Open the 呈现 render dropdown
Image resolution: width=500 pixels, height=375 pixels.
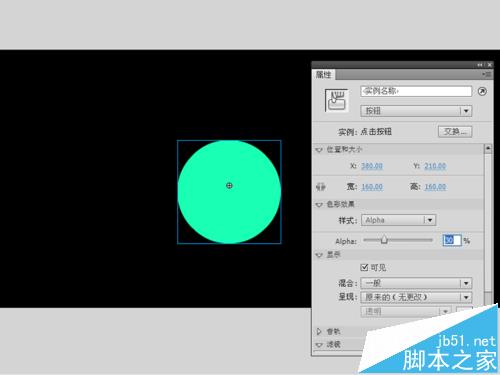point(416,297)
